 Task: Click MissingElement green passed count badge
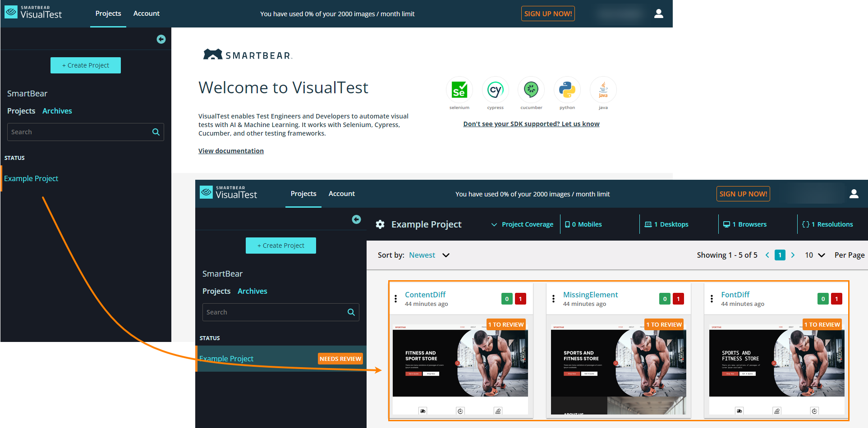coord(665,299)
